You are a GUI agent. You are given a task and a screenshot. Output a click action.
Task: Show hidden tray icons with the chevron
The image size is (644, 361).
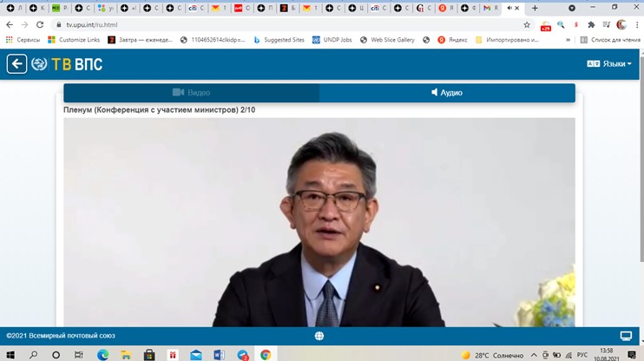pos(534,355)
